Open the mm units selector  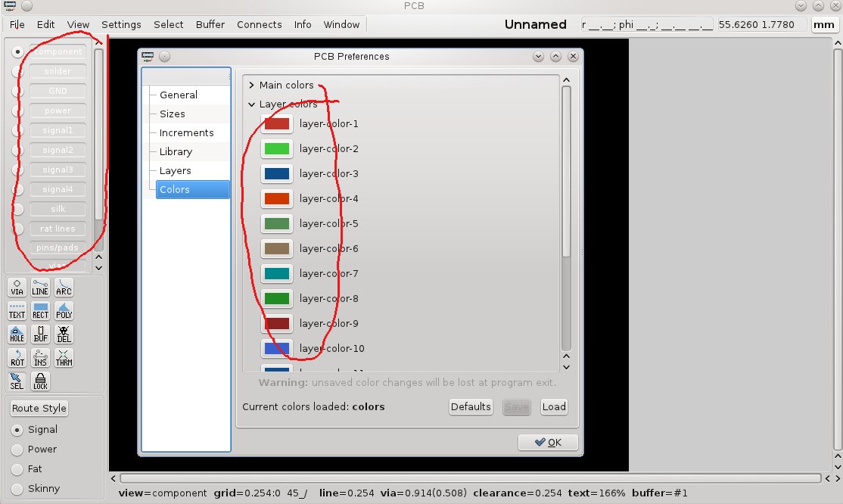click(x=823, y=25)
